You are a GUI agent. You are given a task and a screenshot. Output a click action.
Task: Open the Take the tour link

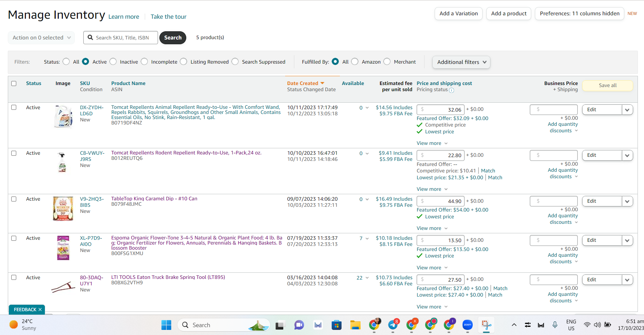pos(169,17)
